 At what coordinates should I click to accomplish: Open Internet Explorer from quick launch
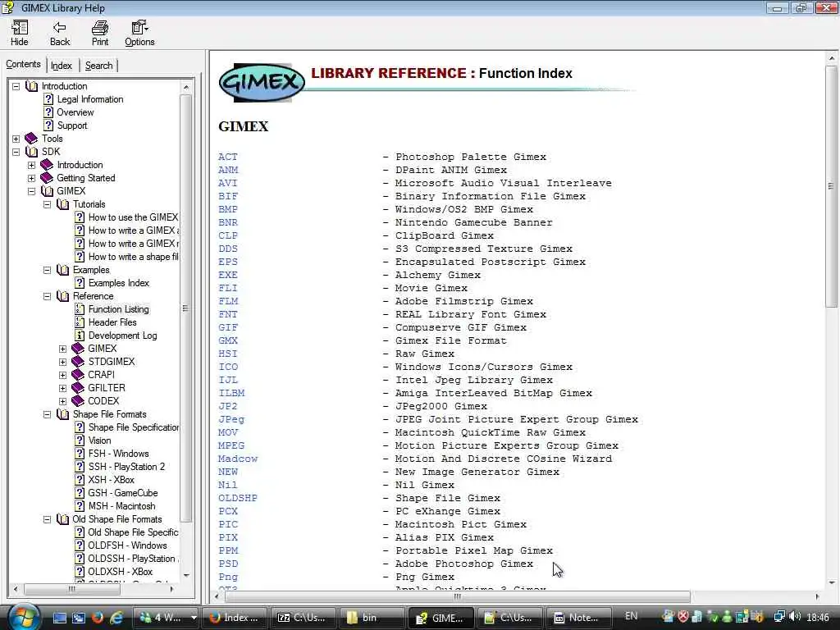click(x=116, y=618)
